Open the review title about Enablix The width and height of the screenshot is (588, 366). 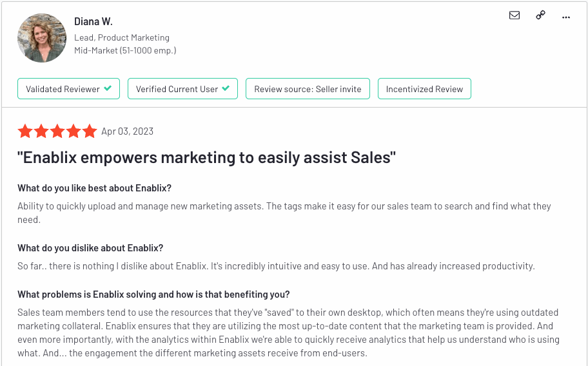[x=206, y=157]
